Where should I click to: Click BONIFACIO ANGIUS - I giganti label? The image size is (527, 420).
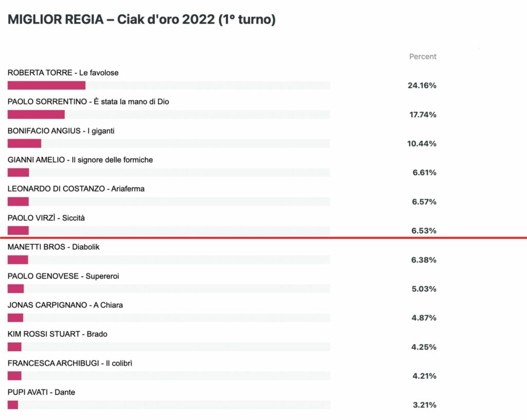click(61, 131)
